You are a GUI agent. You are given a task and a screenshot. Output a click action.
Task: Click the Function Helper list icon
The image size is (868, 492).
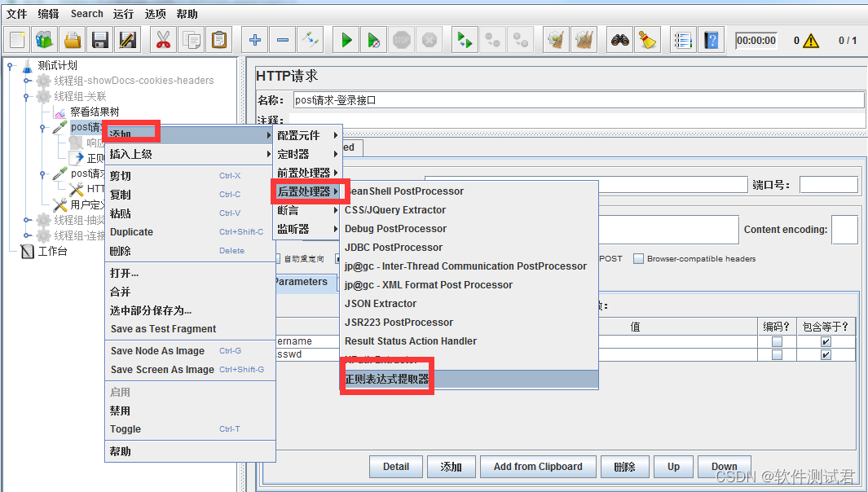tap(683, 40)
